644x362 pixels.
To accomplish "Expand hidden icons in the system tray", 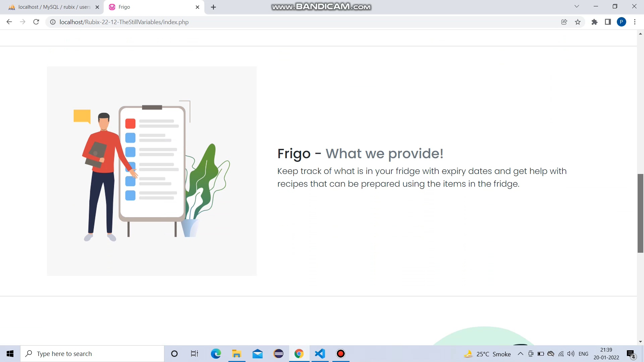I will [520, 354].
